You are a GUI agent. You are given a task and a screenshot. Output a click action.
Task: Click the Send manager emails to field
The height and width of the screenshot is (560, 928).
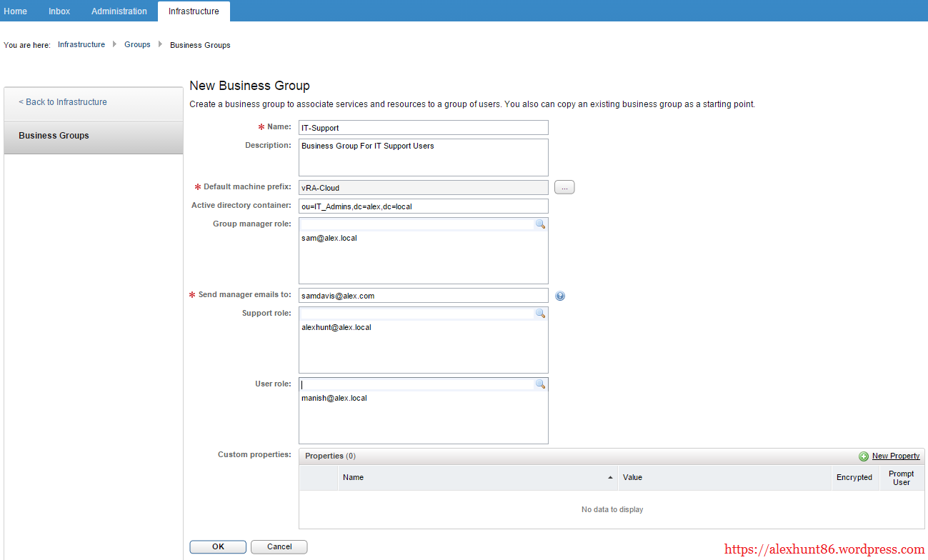click(423, 296)
